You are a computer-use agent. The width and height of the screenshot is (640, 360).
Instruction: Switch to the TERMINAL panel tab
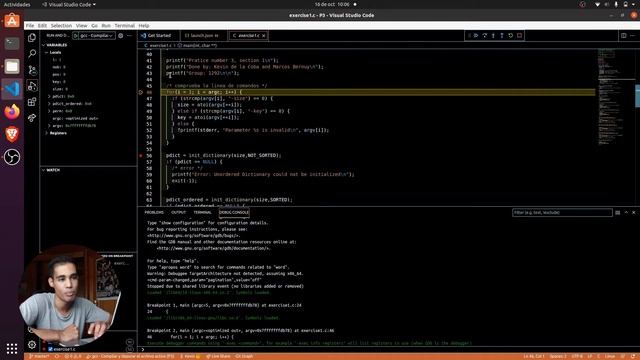click(202, 213)
